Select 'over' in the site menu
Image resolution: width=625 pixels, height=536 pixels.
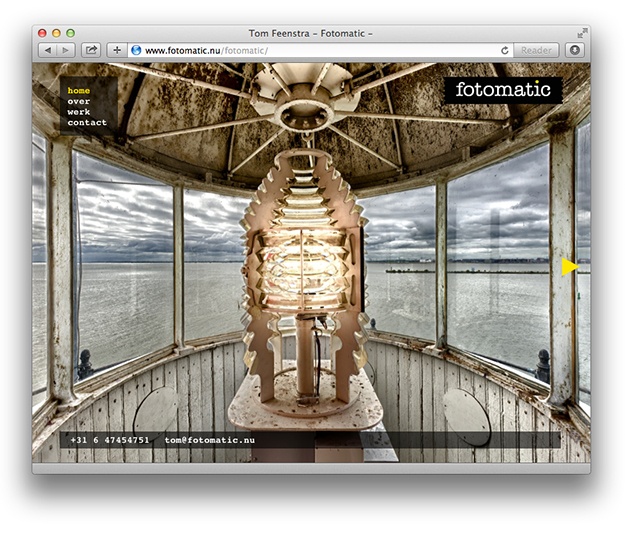(x=78, y=102)
